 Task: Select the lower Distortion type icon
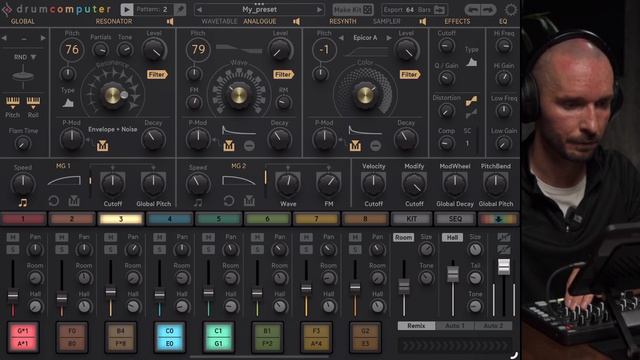point(471,113)
